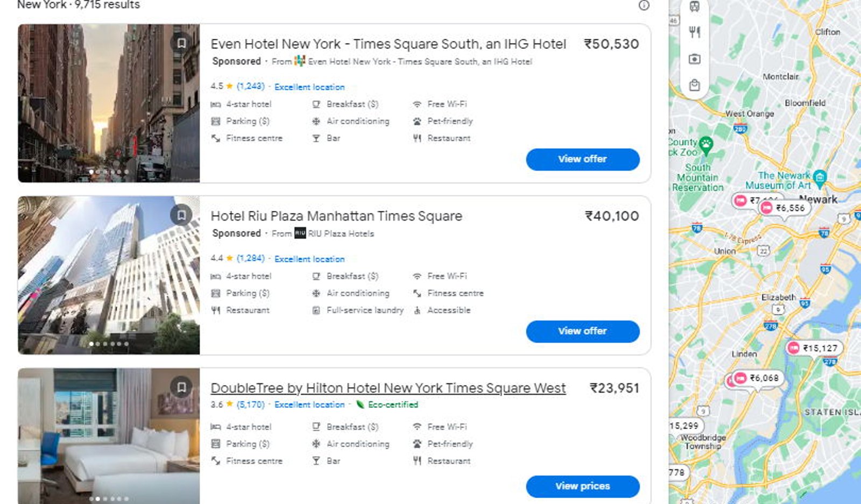Image resolution: width=861 pixels, height=504 pixels.
Task: Click RIU Plaza Hotels sponsor source
Action: pyautogui.click(x=341, y=233)
